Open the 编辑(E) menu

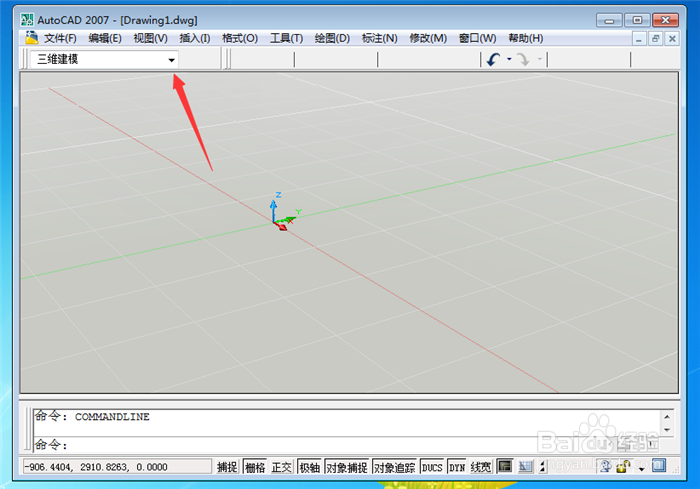[x=105, y=38]
